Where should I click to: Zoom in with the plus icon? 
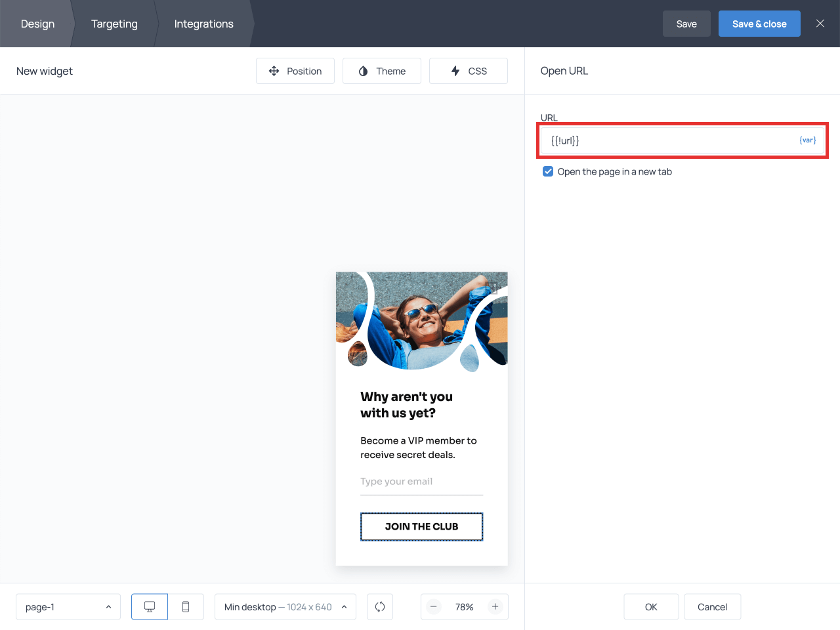click(x=495, y=607)
